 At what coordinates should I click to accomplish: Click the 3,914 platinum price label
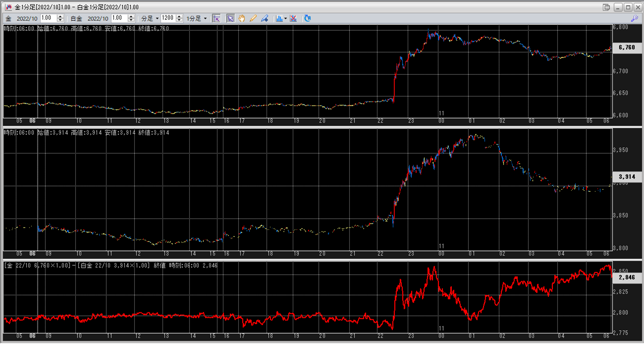point(627,177)
